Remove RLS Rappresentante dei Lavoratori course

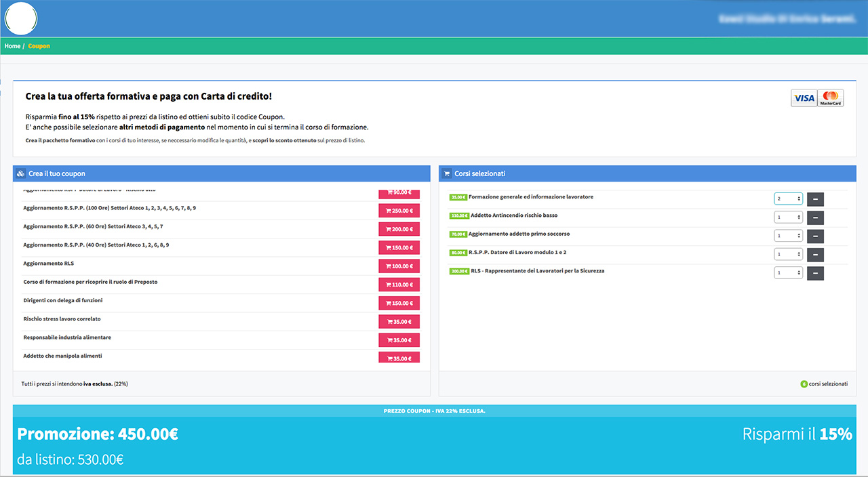click(815, 273)
